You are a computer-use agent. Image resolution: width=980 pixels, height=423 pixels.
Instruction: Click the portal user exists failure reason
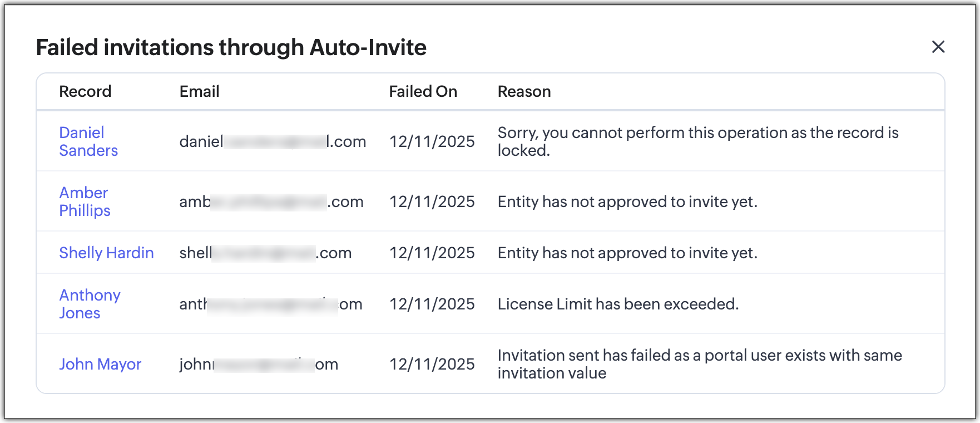(699, 364)
